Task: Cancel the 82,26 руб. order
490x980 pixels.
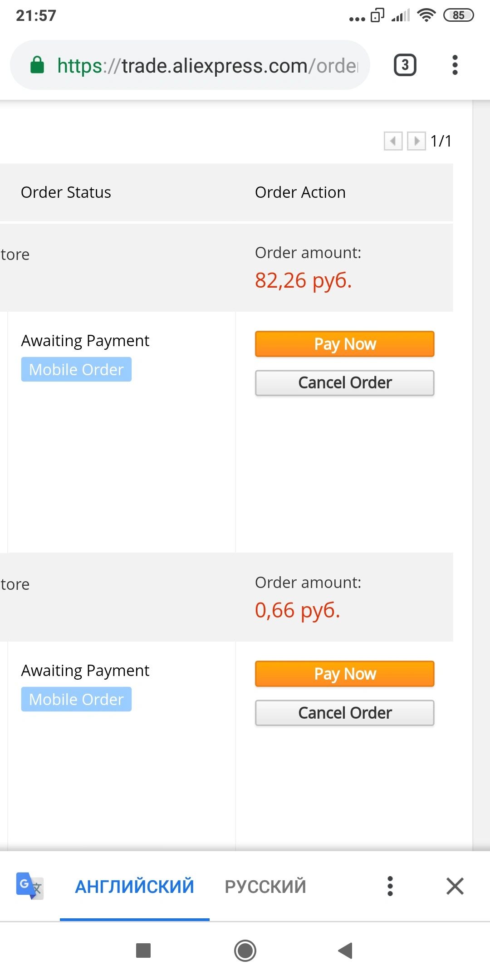Action: pyautogui.click(x=344, y=383)
